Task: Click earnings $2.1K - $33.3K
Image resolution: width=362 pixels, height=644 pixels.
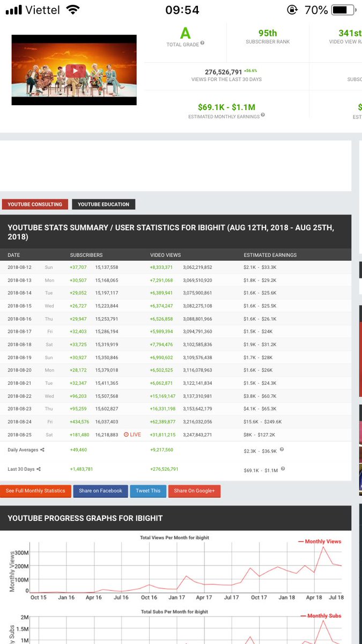Action: [260, 267]
